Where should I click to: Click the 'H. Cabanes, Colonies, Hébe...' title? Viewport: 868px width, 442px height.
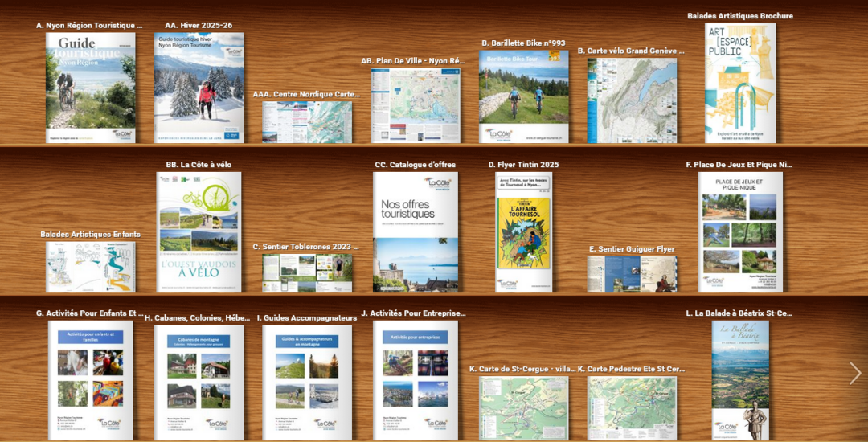click(198, 318)
